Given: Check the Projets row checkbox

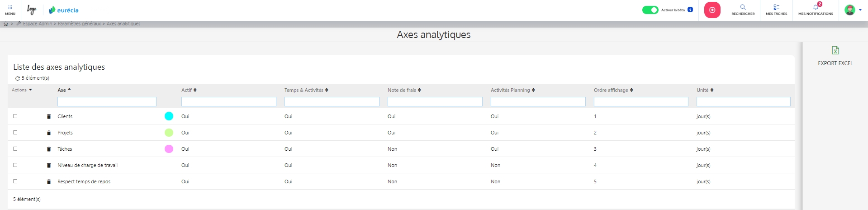Looking at the screenshot, I should [15, 133].
